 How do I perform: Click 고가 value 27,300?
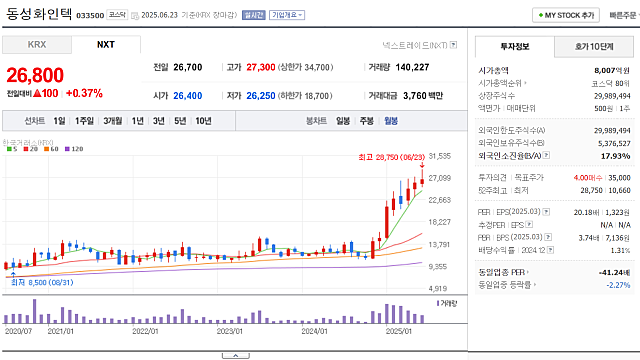pyautogui.click(x=261, y=67)
